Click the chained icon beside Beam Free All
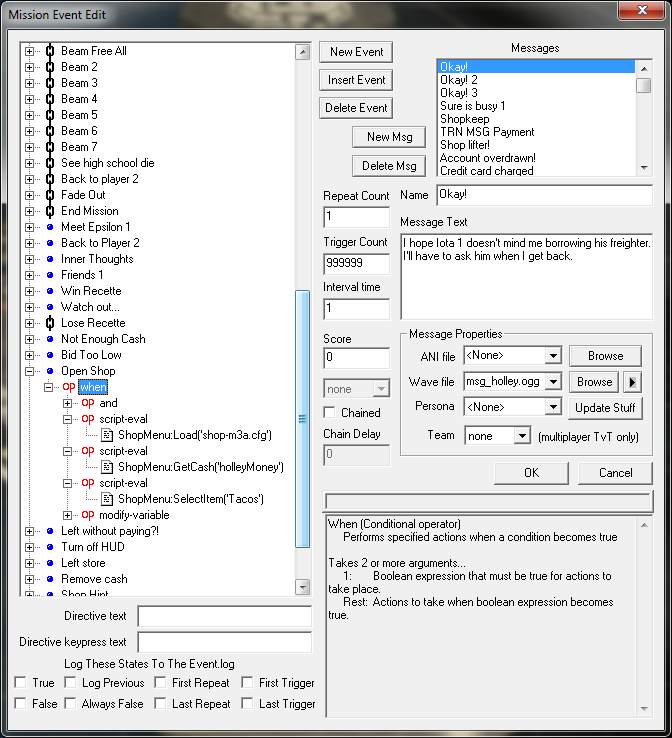 [50, 51]
